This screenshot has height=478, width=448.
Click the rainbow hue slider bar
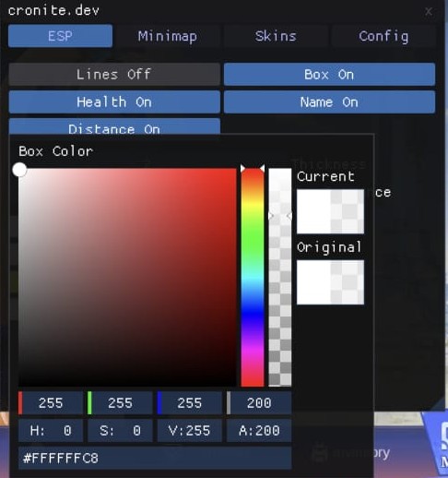pyautogui.click(x=253, y=277)
